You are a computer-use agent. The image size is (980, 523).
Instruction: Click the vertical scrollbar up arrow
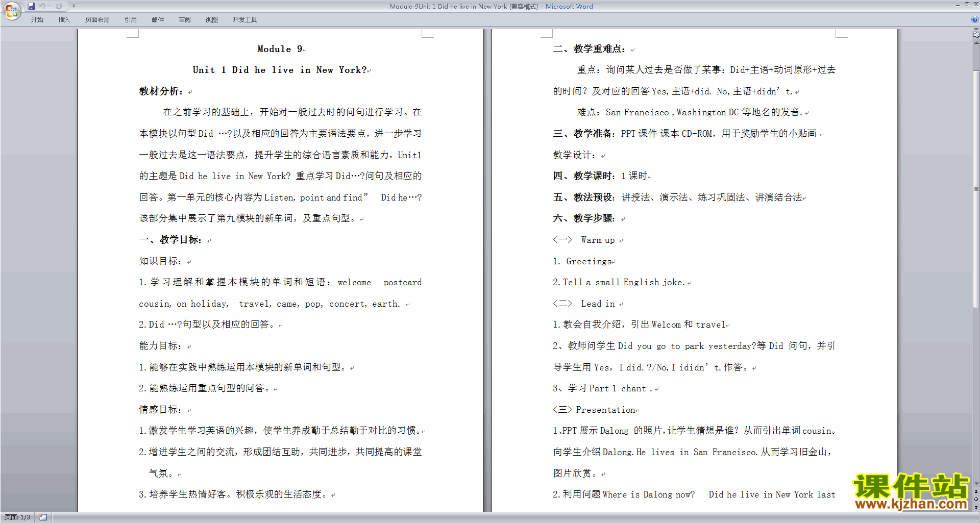tap(976, 43)
